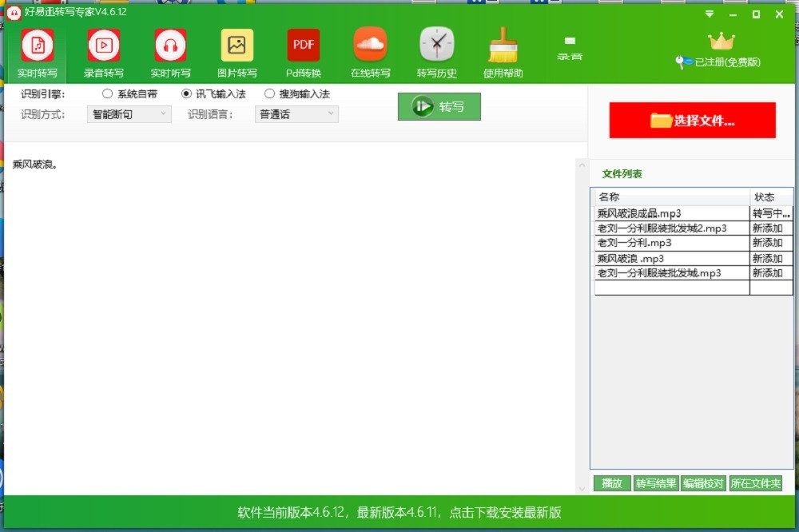Open 使用帮助 help broom icon
This screenshot has height=532, width=799.
coord(503,46)
